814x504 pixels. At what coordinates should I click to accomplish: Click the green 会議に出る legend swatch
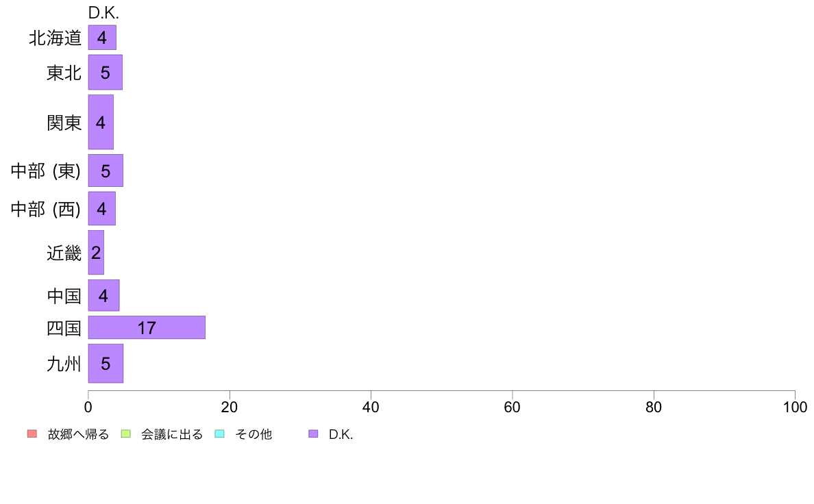click(125, 434)
